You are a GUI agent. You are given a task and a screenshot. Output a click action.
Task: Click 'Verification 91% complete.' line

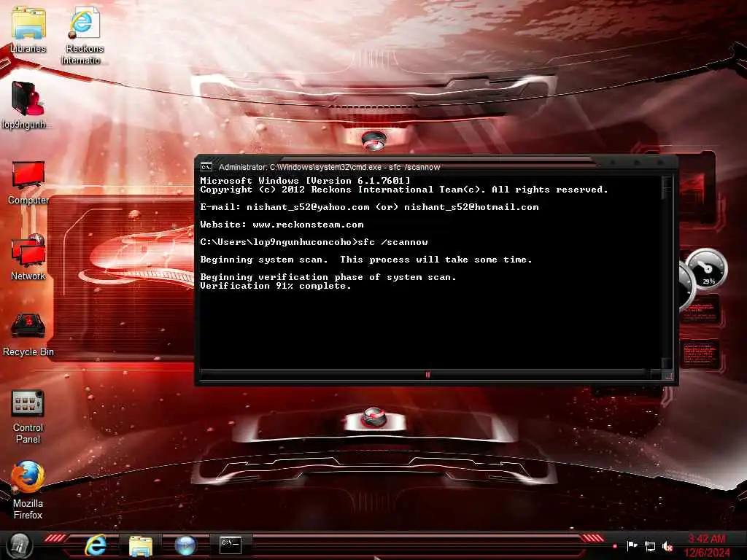[275, 286]
